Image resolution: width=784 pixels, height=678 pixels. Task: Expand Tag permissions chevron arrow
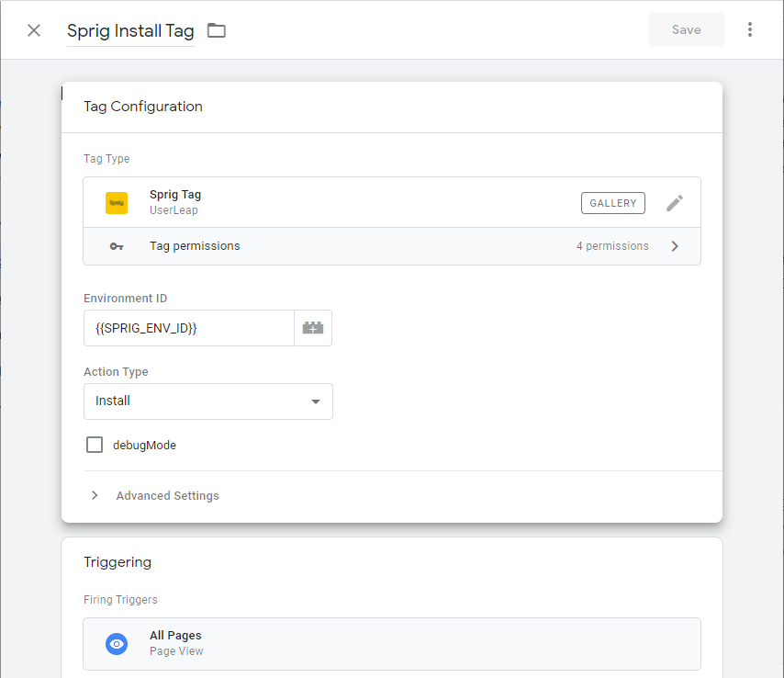[x=675, y=246]
